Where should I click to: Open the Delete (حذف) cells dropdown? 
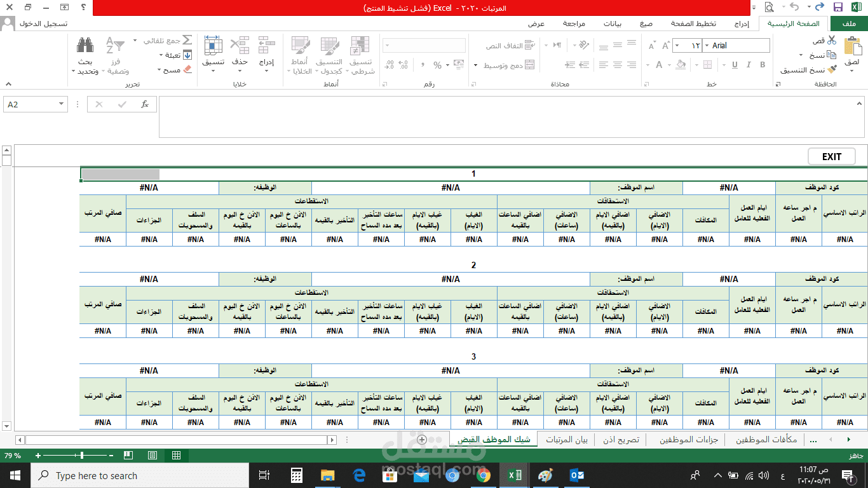(240, 52)
